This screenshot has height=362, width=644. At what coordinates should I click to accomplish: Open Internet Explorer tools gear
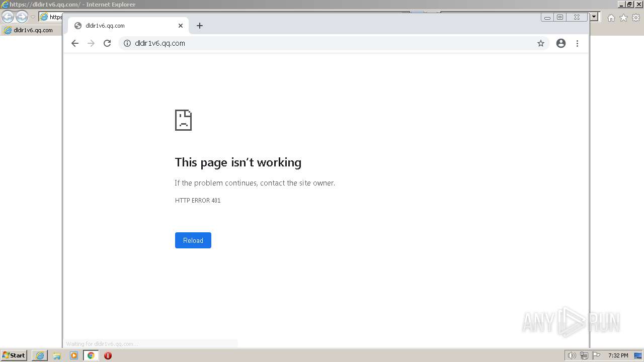(x=636, y=18)
